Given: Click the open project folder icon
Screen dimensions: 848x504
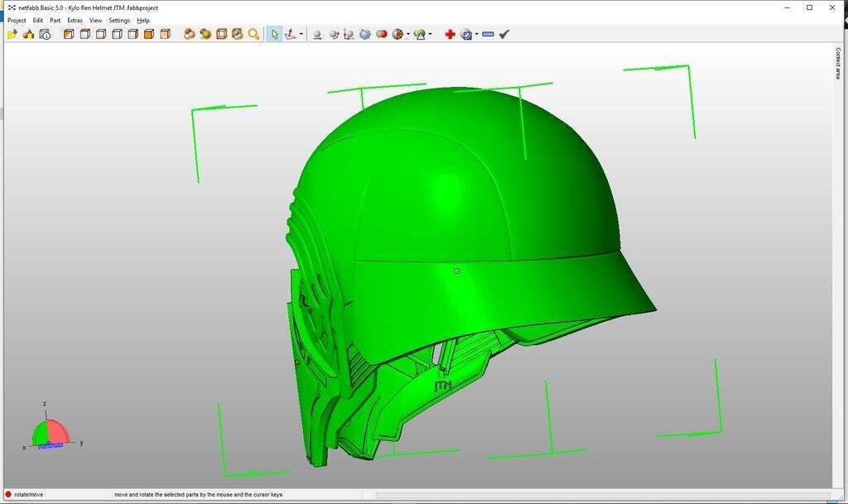Looking at the screenshot, I should tap(12, 34).
